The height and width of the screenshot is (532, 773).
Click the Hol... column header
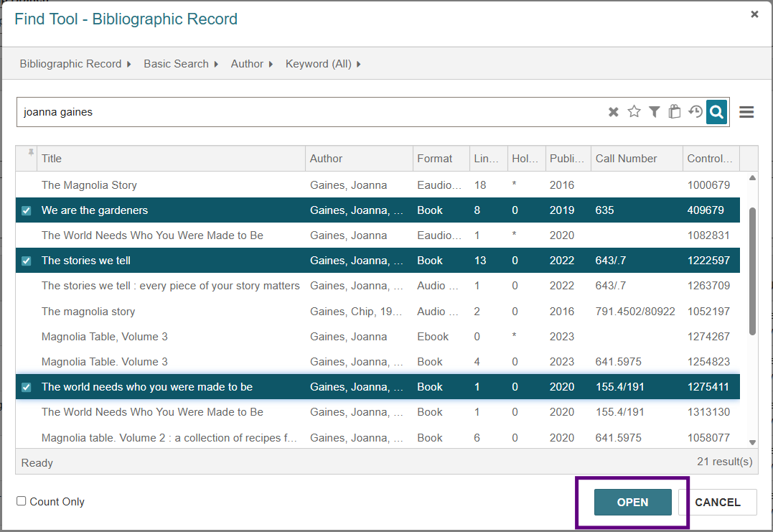tap(527, 158)
